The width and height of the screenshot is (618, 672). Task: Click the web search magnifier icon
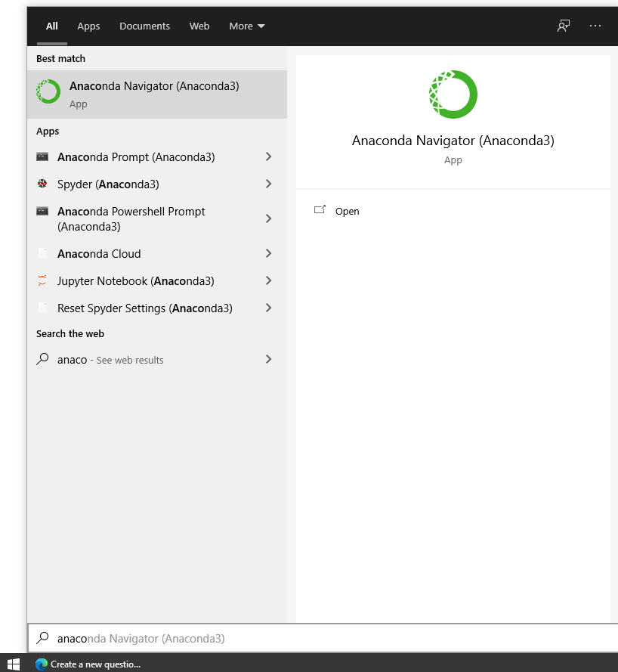(42, 359)
